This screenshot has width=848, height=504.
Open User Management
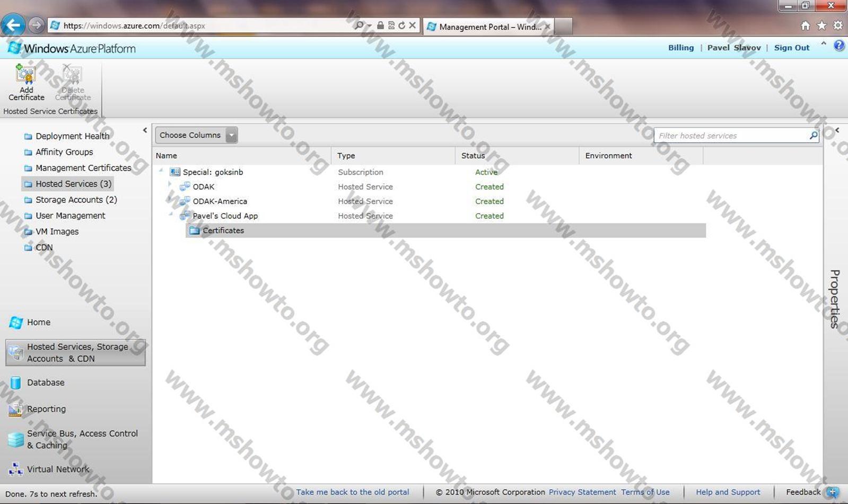pyautogui.click(x=71, y=216)
